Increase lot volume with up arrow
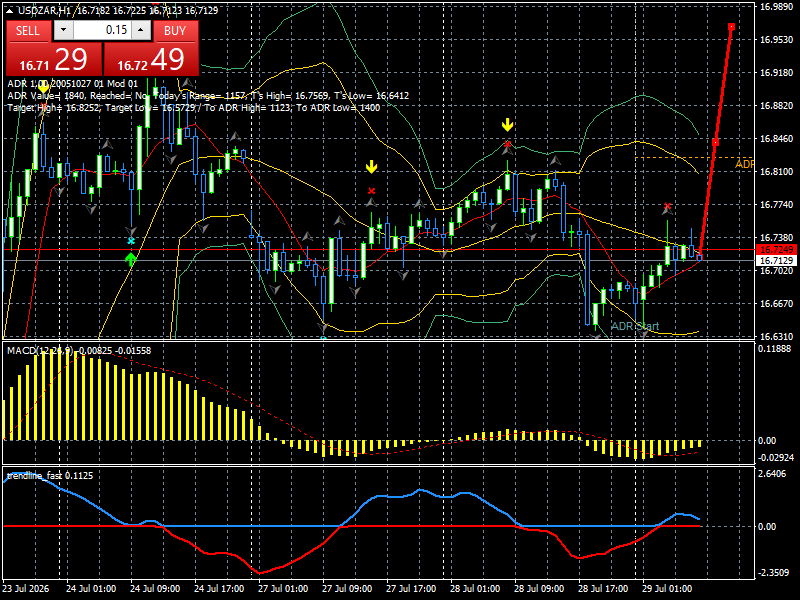This screenshot has height=600, width=800. coord(141,30)
